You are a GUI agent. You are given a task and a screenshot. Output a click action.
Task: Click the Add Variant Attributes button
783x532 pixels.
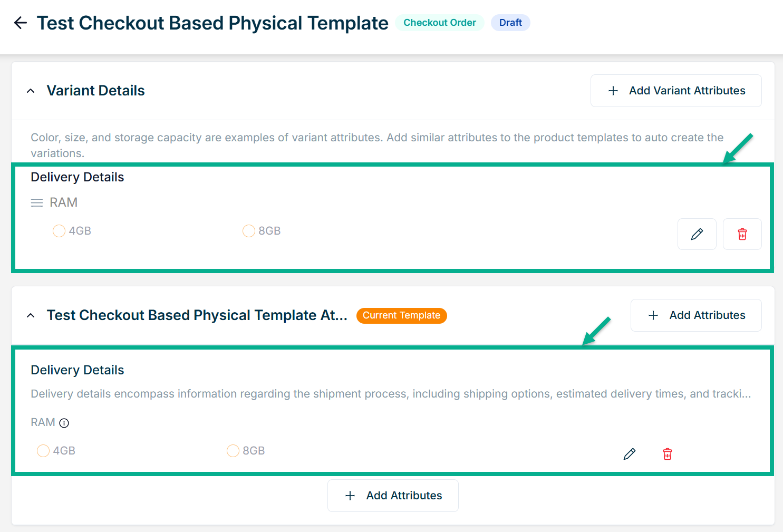tap(676, 91)
